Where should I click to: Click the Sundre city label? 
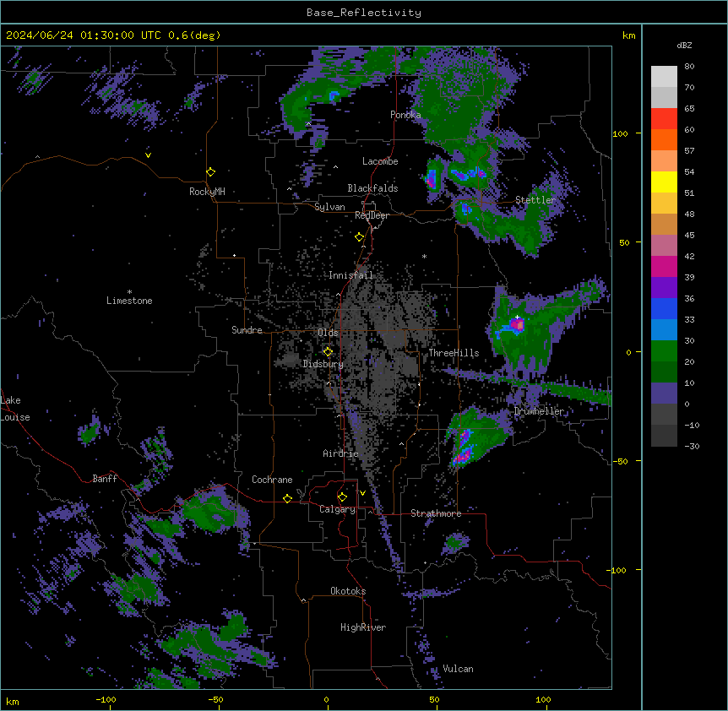coord(247,330)
